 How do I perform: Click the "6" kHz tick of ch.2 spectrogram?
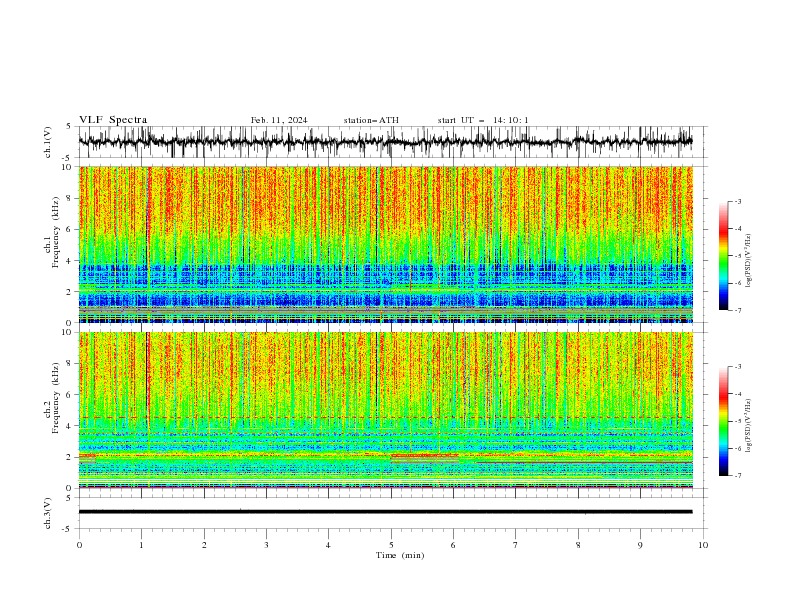click(70, 395)
